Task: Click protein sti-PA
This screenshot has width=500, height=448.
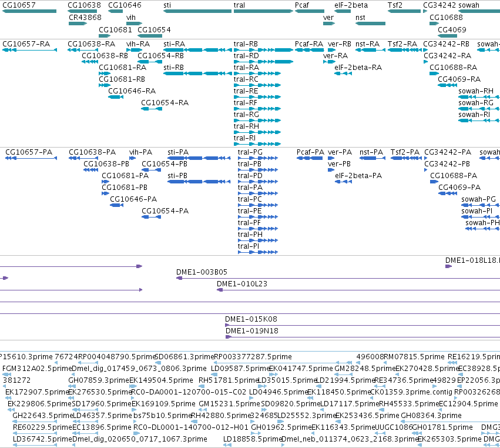Action: coord(199,158)
